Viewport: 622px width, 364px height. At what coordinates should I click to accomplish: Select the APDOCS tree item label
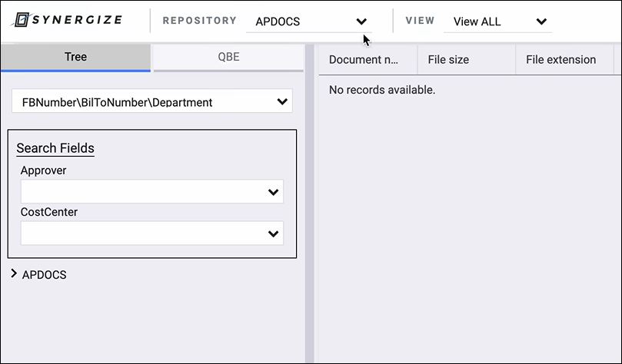pos(44,275)
